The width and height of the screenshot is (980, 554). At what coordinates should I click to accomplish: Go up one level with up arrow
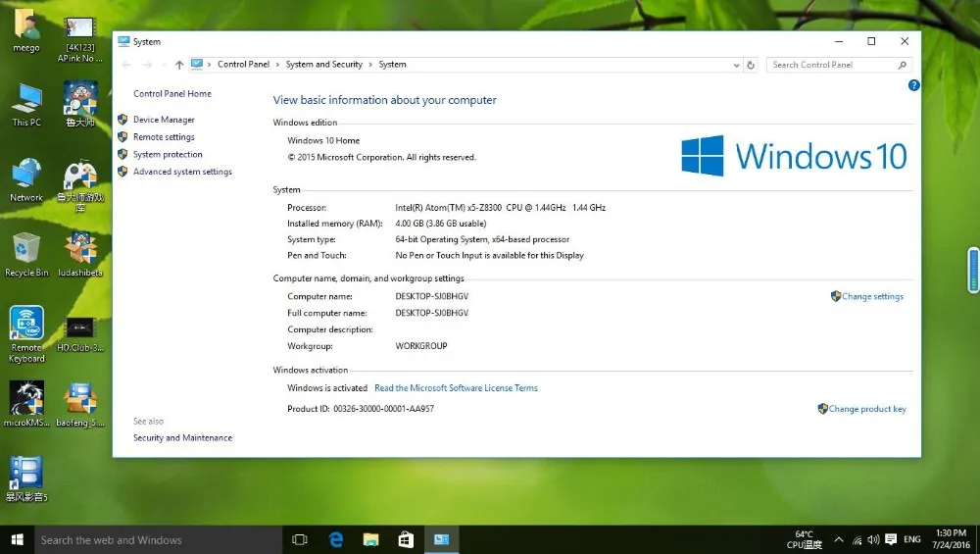pos(179,65)
